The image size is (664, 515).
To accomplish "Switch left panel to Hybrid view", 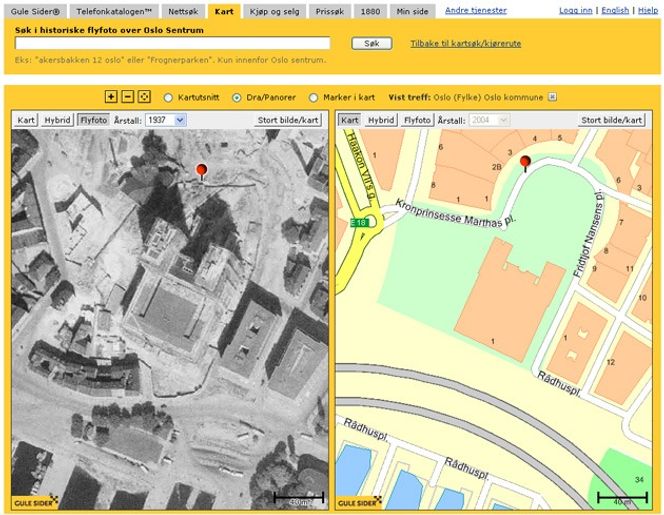I will (x=57, y=120).
